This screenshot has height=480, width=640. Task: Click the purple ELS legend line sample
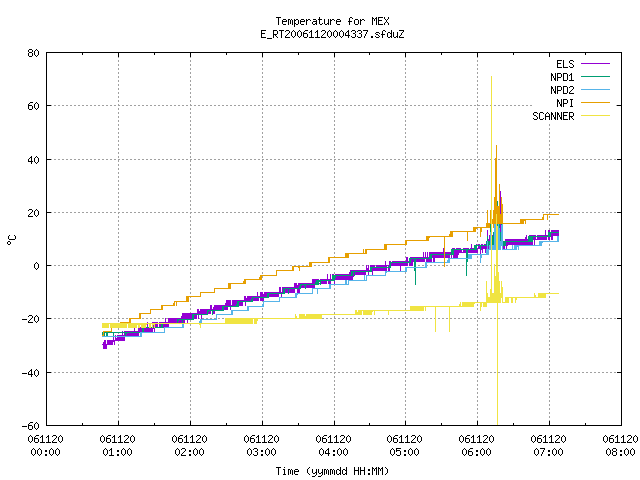click(595, 64)
